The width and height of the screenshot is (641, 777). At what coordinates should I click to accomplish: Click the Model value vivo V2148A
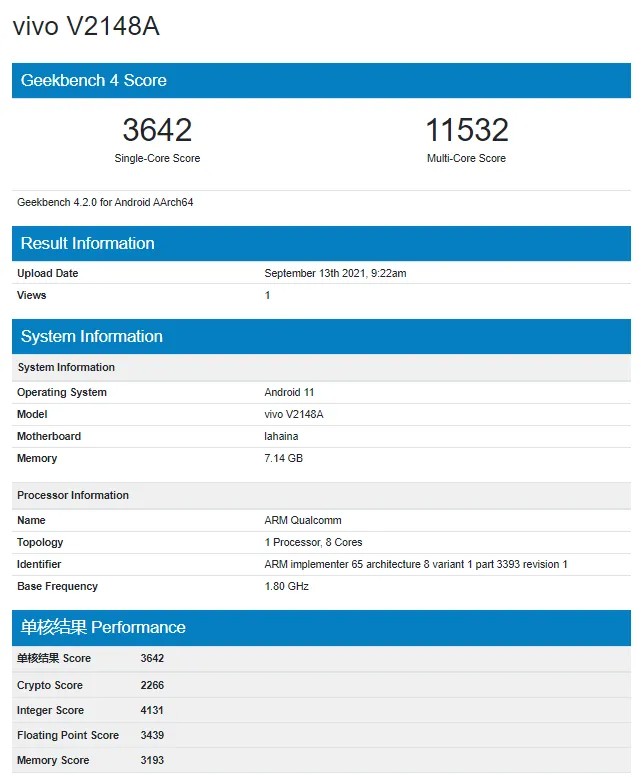coord(294,414)
